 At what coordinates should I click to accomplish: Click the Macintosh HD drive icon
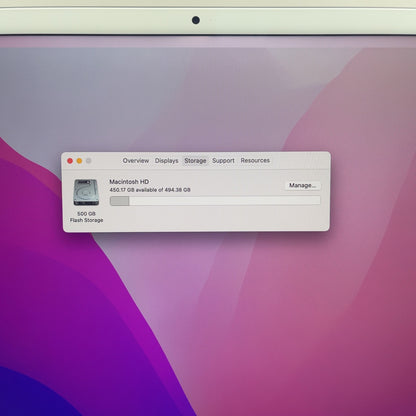[x=86, y=192]
